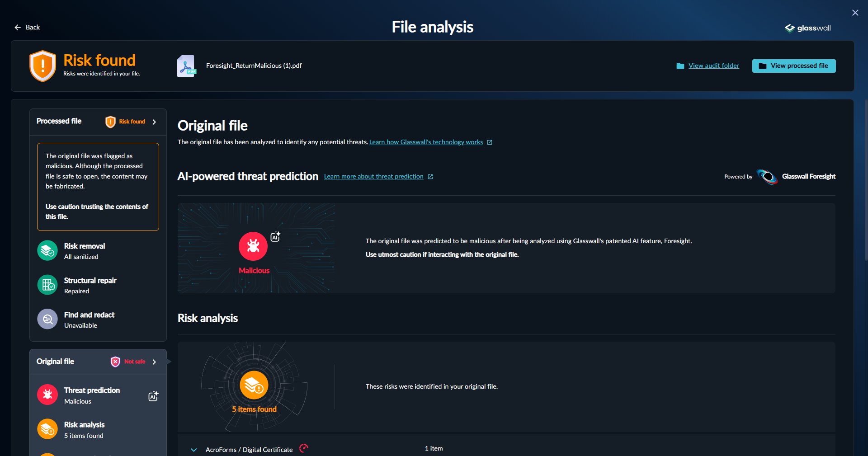Click the Glasswall Foresight logo icon
This screenshot has width=868, height=456.
pos(768,177)
